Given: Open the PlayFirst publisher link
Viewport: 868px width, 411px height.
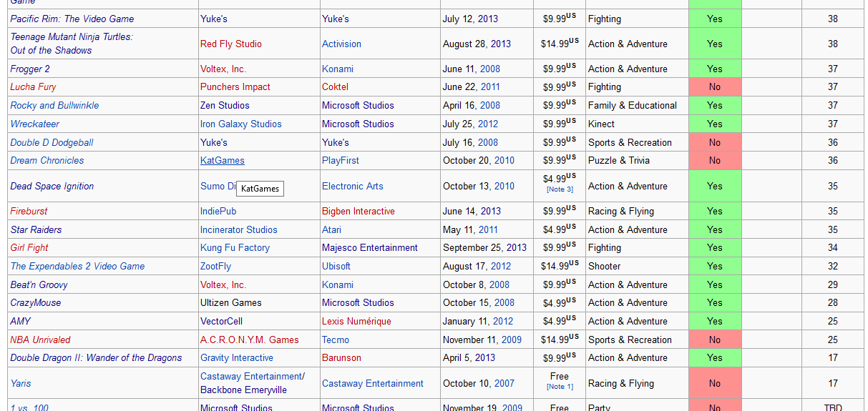Looking at the screenshot, I should pyautogui.click(x=341, y=160).
